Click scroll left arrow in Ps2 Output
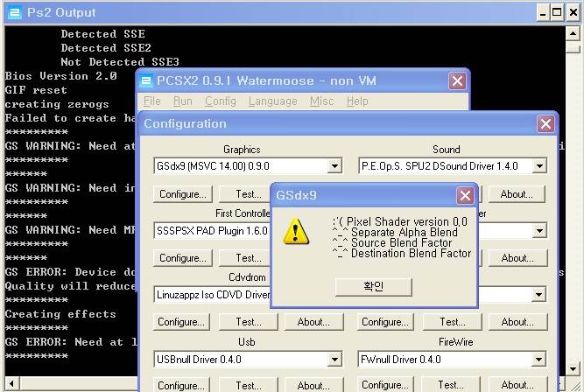The height and width of the screenshot is (392, 584). [x=12, y=383]
